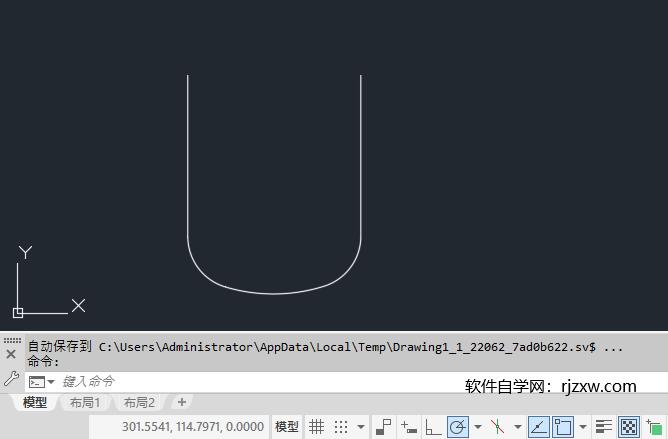668x439 pixels.
Task: Switch to the 布局2 tab
Action: pos(139,402)
